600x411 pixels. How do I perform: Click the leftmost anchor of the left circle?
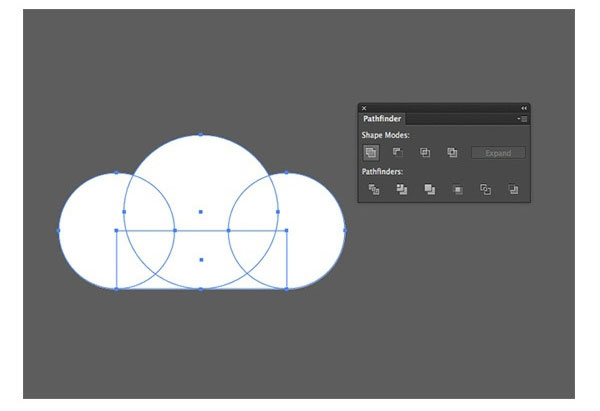59,230
